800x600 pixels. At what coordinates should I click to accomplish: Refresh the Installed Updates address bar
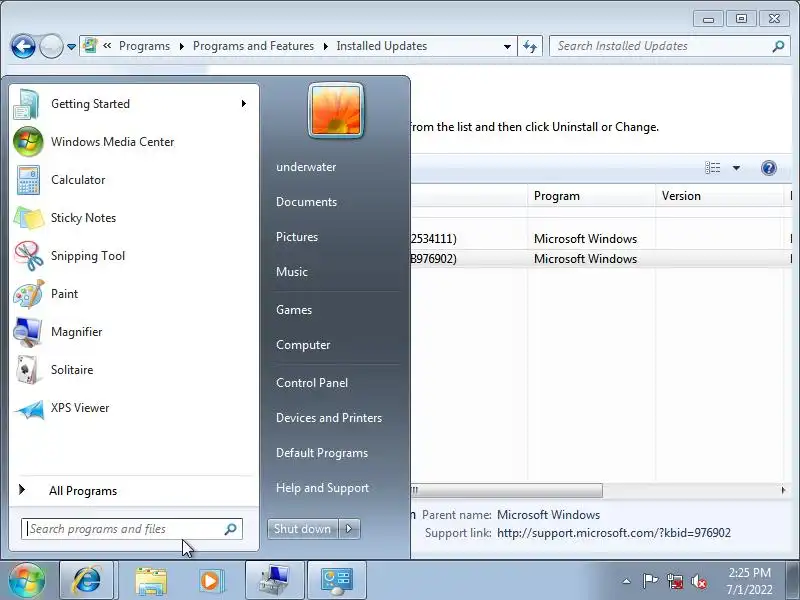530,46
